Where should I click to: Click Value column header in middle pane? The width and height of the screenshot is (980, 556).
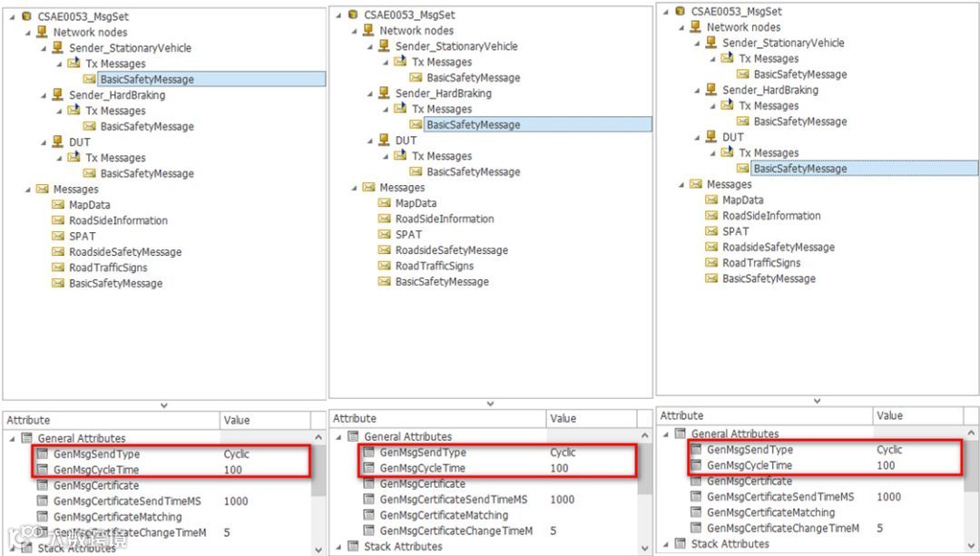click(x=591, y=418)
